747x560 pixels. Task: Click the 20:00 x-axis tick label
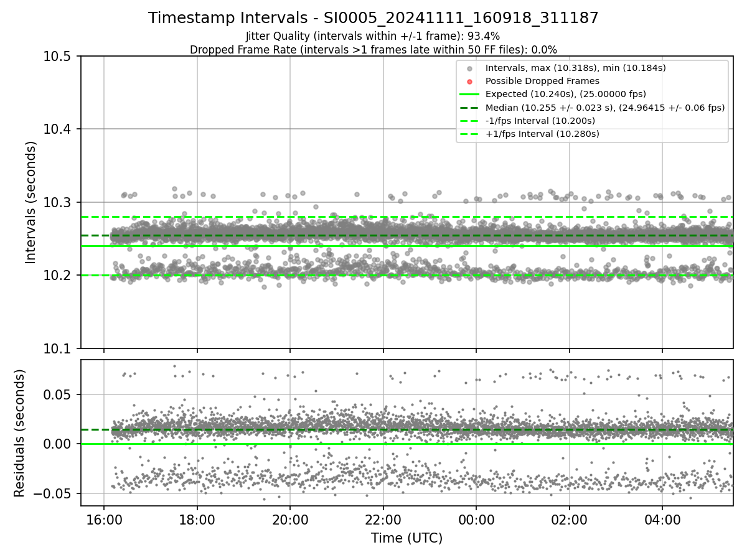(290, 519)
